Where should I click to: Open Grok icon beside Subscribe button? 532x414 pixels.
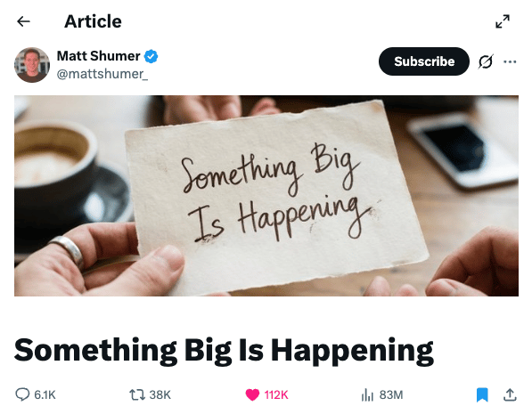(486, 61)
